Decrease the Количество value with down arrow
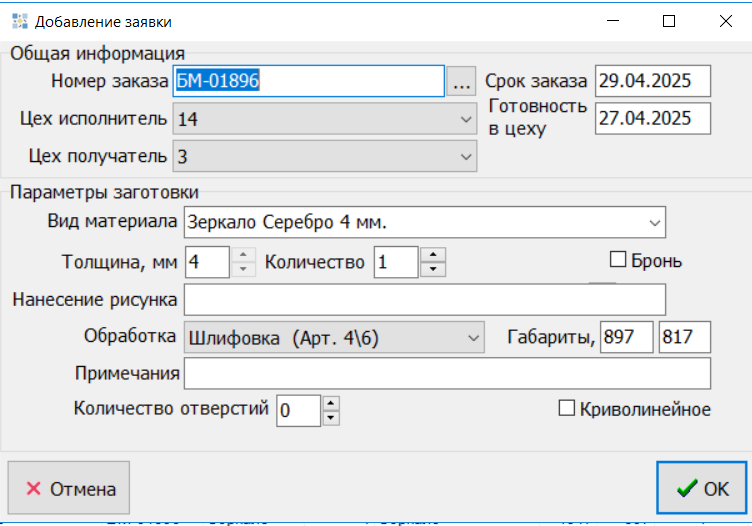Viewport: 752px width, 526px height. 432,269
